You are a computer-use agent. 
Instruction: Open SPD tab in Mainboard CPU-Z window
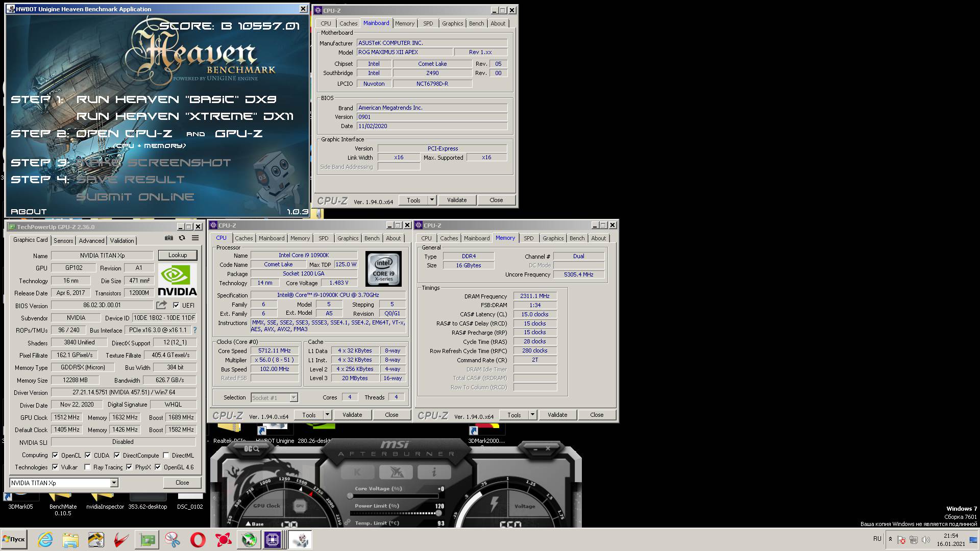[x=428, y=23]
